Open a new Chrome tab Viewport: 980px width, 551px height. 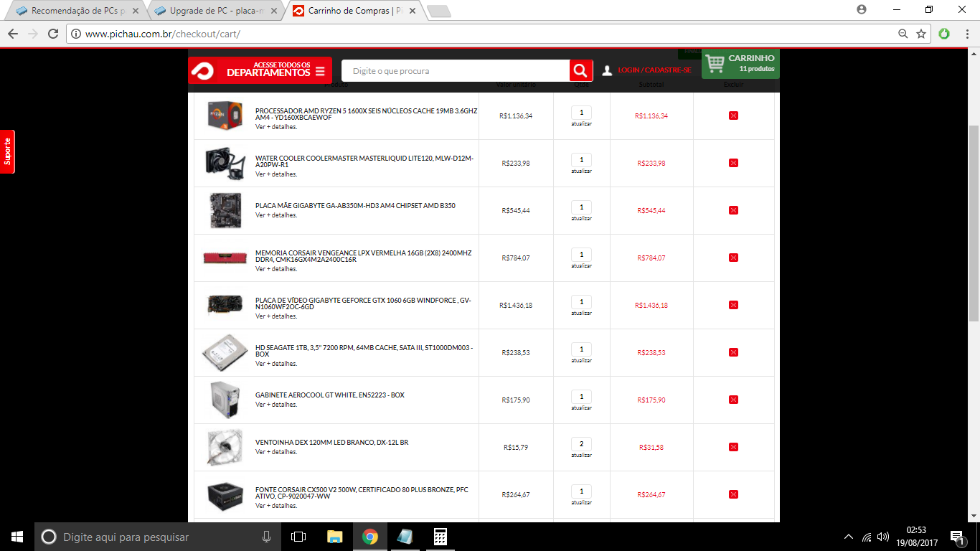438,11
